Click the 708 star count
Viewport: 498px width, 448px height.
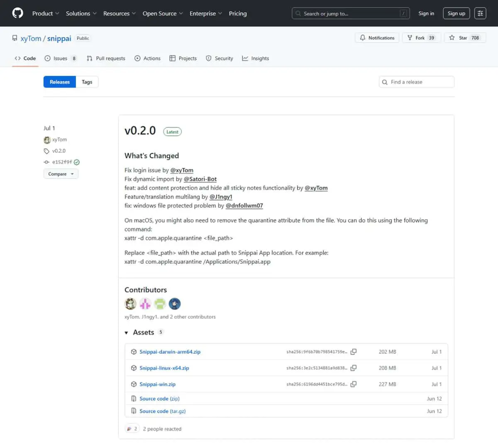475,38
